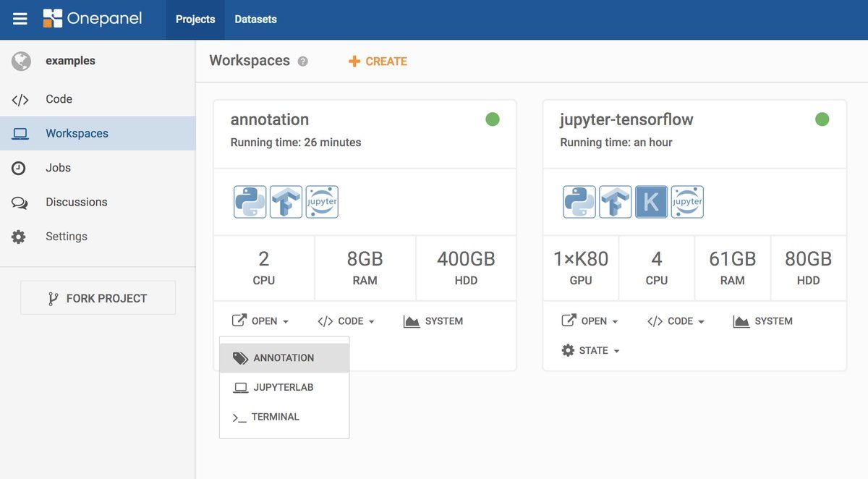Click the CREATE button to add a workspace
Viewport: 868px width, 479px height.
coord(377,61)
